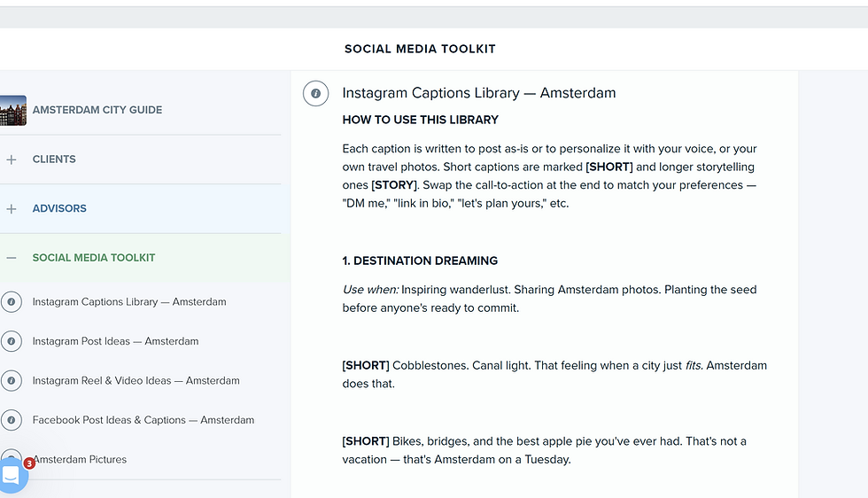Expand the ADVISORS section plus icon
The width and height of the screenshot is (868, 498).
[x=11, y=209]
